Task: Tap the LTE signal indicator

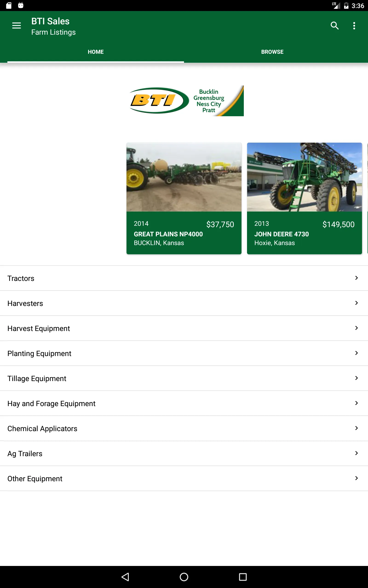Action: coord(336,5)
